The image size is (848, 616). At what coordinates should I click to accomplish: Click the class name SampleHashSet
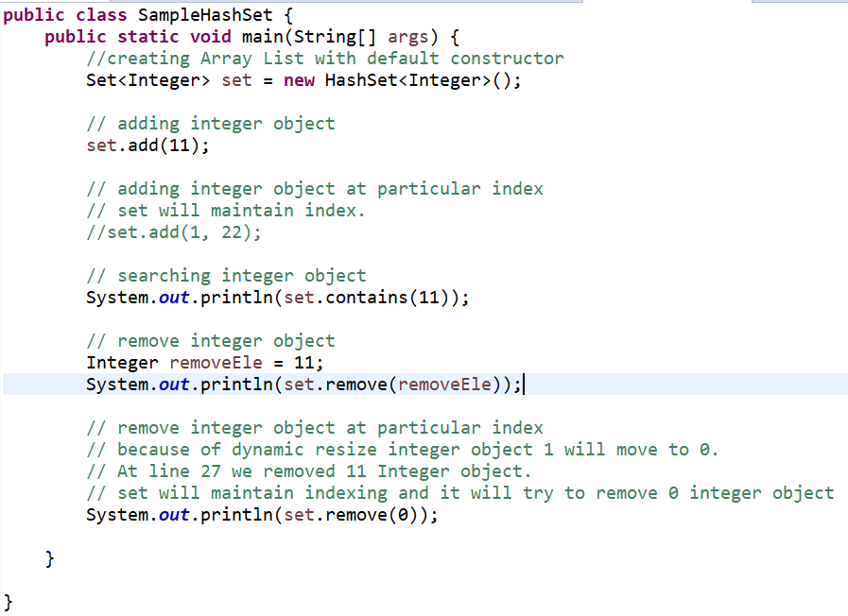click(205, 14)
